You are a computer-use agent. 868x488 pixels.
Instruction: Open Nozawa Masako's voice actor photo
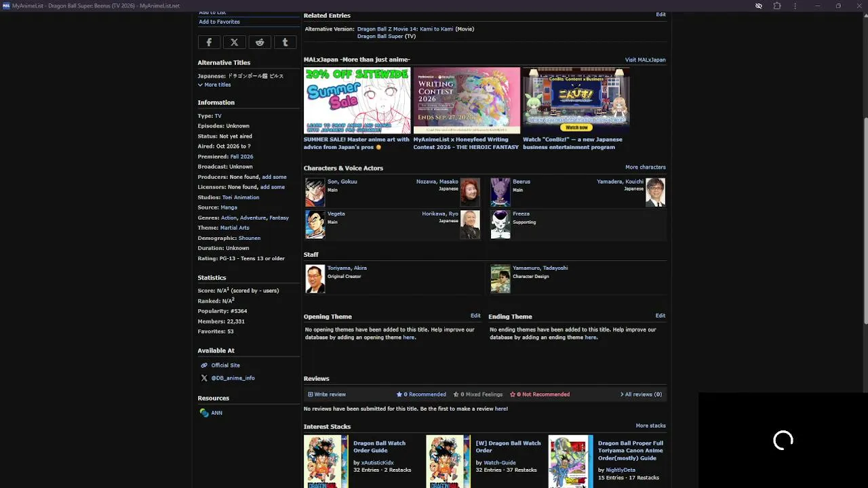470,192
